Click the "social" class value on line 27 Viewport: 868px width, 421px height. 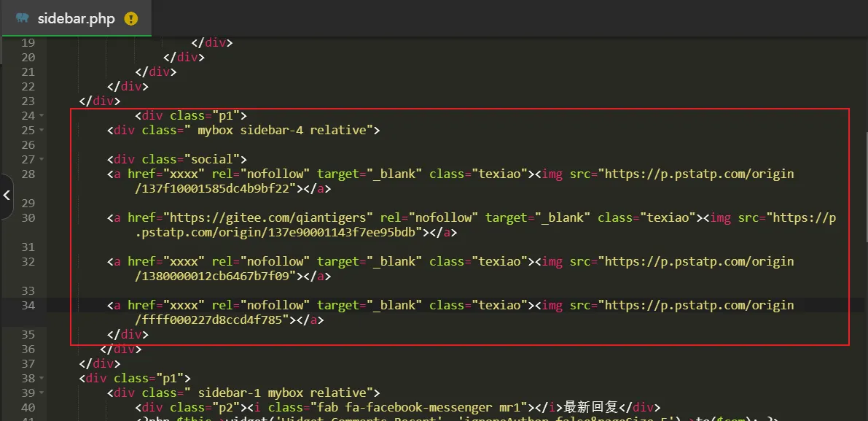pos(216,160)
